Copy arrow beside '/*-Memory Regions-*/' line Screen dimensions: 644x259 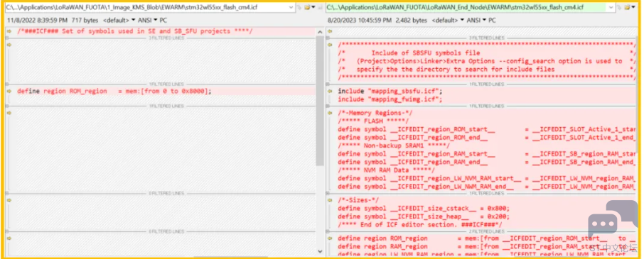pyautogui.click(x=329, y=113)
